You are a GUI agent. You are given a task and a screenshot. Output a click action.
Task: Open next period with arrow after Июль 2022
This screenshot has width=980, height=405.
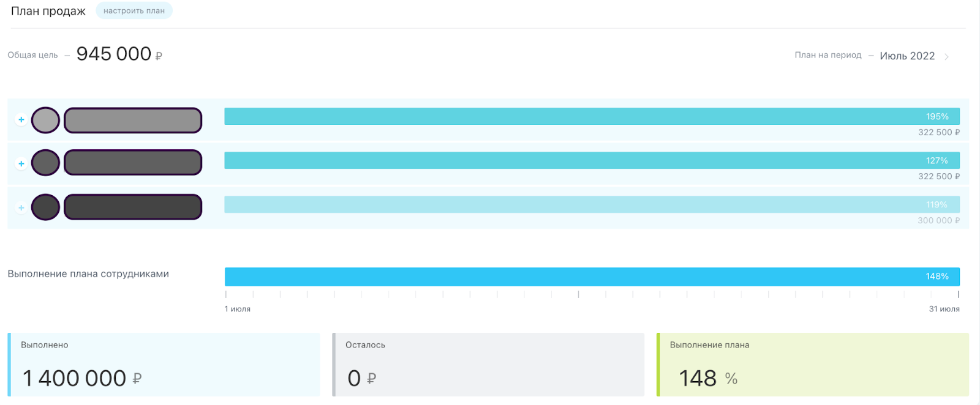tap(947, 56)
